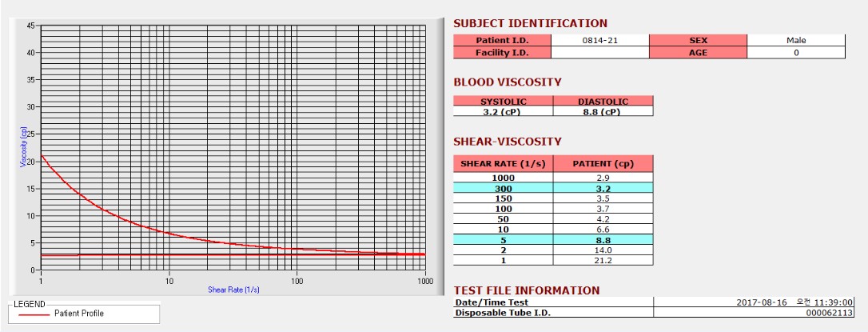
Task: Click the highlighted shear rate 300 row
Action: pos(554,189)
